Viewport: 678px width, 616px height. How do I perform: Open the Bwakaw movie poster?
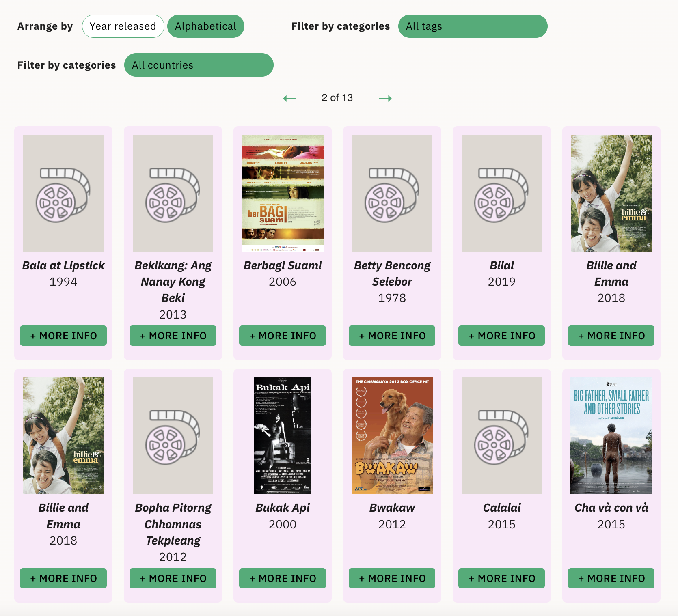(392, 436)
